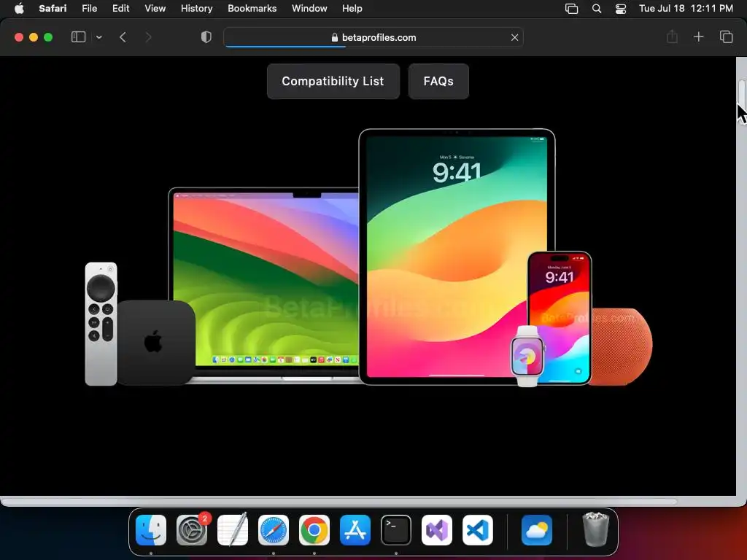
Task: Click the horizontal scrollbar at the page bottom
Action: 338,502
